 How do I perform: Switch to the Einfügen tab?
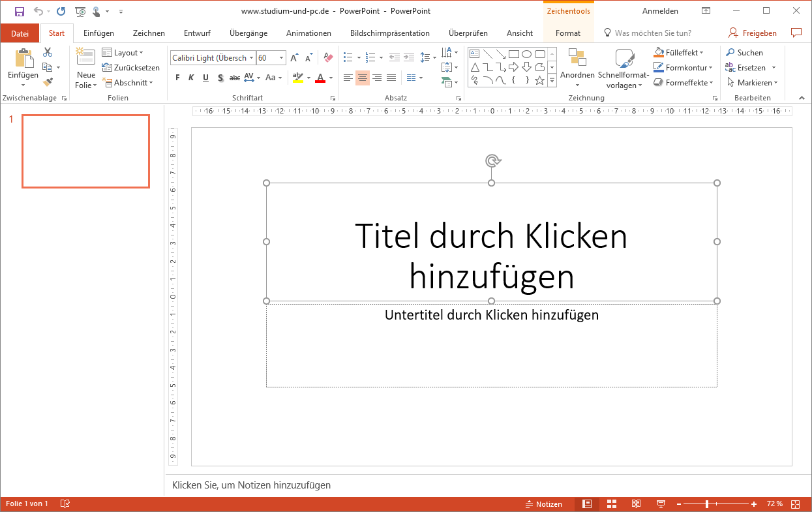click(99, 33)
